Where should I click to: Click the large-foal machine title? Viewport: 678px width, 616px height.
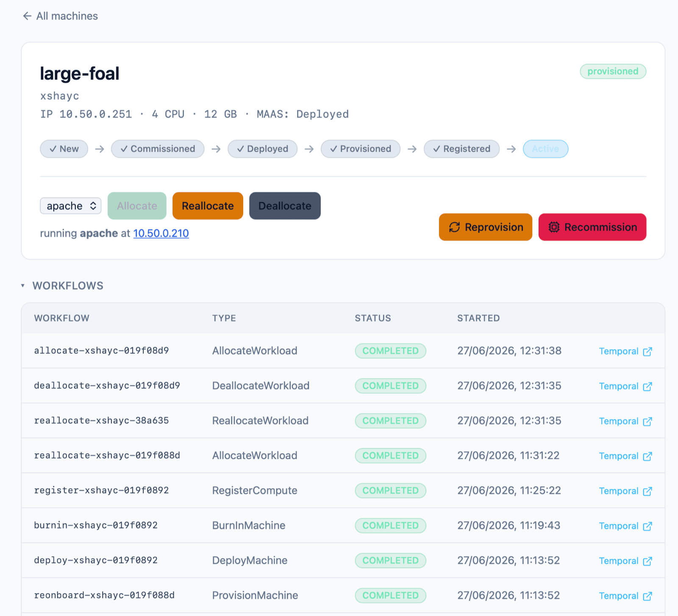click(x=80, y=74)
